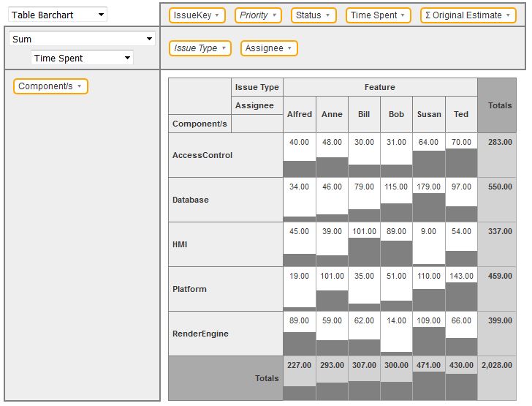Open the Sum aggregator dropdown
532x406 pixels.
click(x=82, y=40)
